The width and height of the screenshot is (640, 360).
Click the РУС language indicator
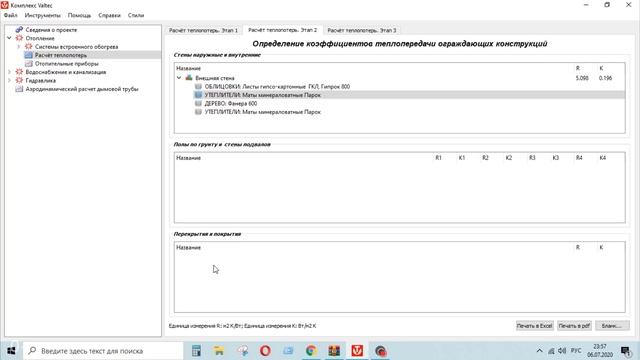pyautogui.click(x=576, y=351)
